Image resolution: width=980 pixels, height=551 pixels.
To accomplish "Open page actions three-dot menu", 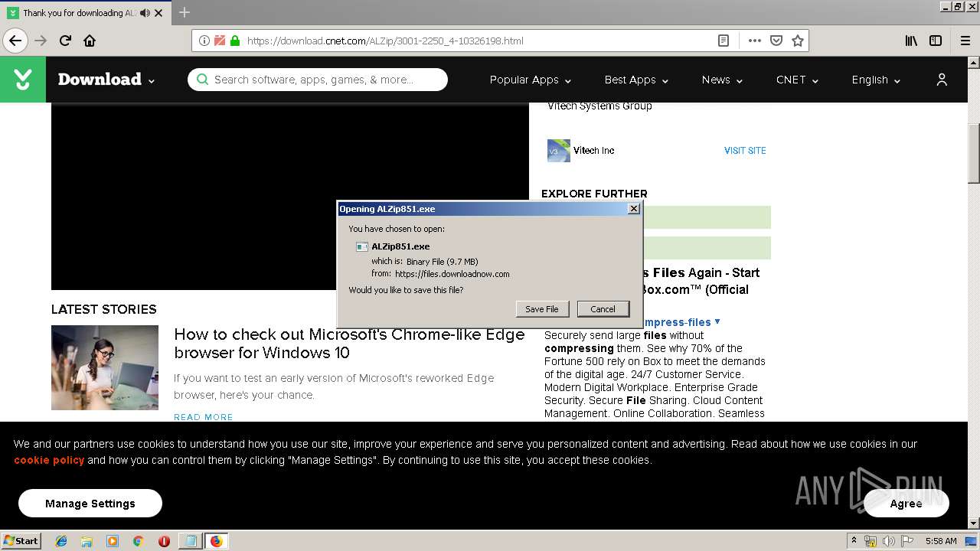I will [755, 41].
